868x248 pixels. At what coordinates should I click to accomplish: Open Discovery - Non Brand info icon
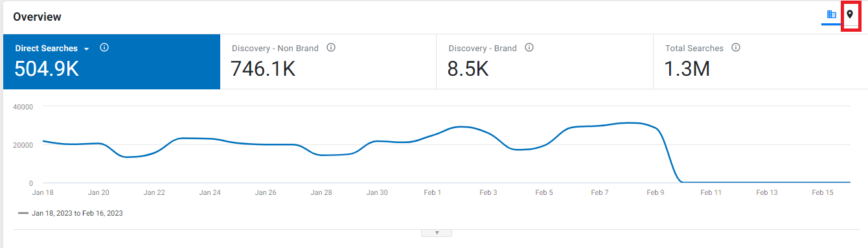pos(331,48)
